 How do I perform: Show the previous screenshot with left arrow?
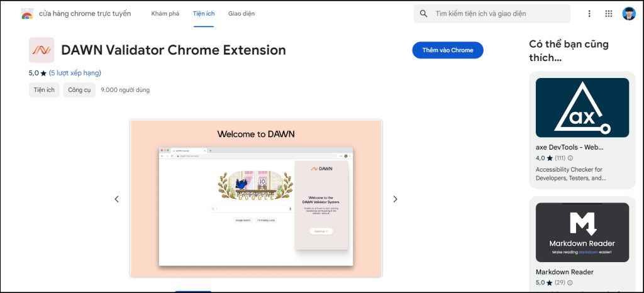tap(116, 199)
